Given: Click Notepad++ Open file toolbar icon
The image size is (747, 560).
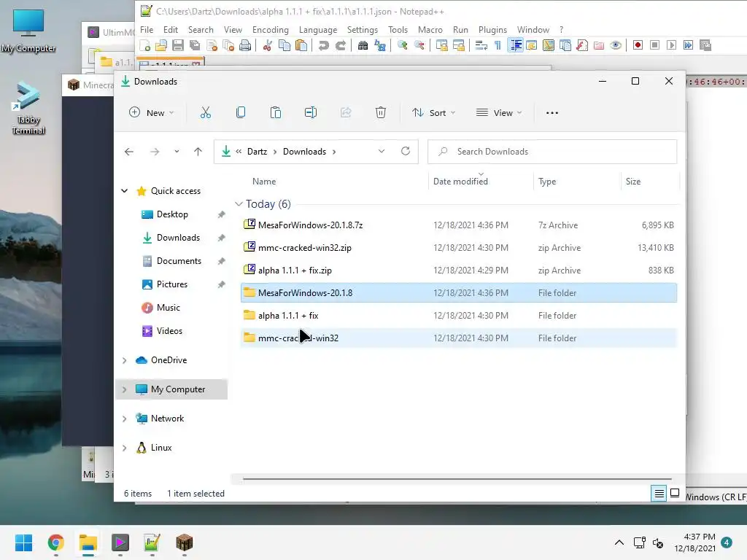Looking at the screenshot, I should coord(161,46).
